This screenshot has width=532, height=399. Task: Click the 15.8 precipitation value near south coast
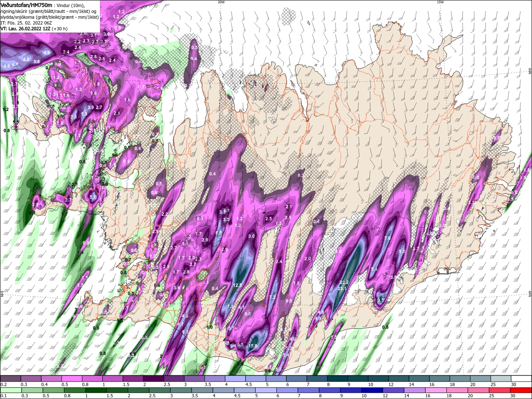coord(253,345)
